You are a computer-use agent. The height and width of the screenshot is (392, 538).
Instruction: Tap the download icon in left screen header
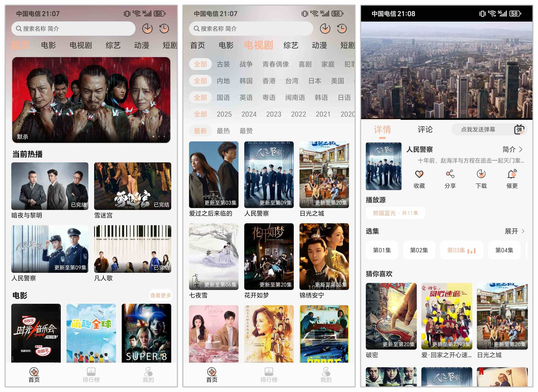[x=147, y=29]
